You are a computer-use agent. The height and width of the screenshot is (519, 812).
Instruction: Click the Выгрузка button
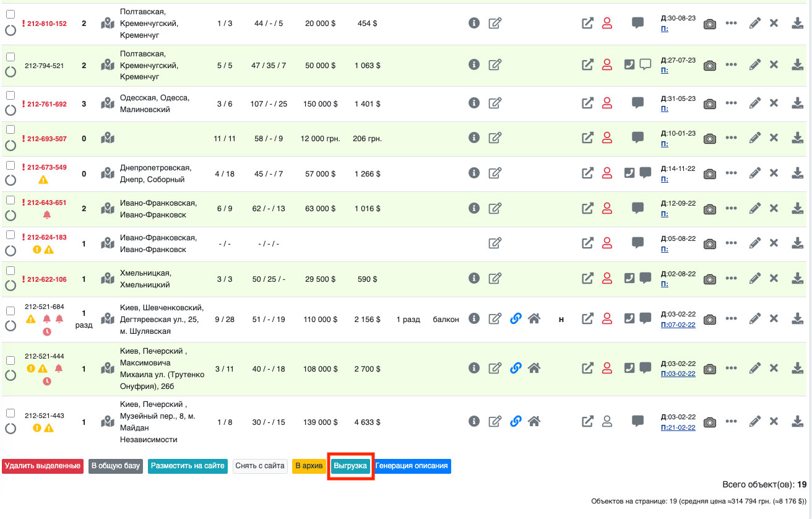pyautogui.click(x=350, y=466)
